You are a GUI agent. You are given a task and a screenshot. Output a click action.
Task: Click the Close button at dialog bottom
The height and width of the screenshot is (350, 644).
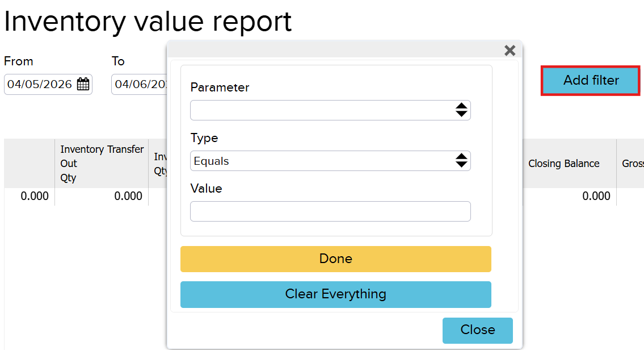pos(477,330)
